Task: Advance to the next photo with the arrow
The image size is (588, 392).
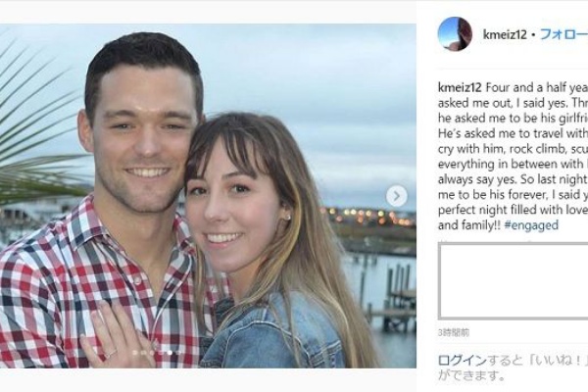Action: click(x=396, y=196)
